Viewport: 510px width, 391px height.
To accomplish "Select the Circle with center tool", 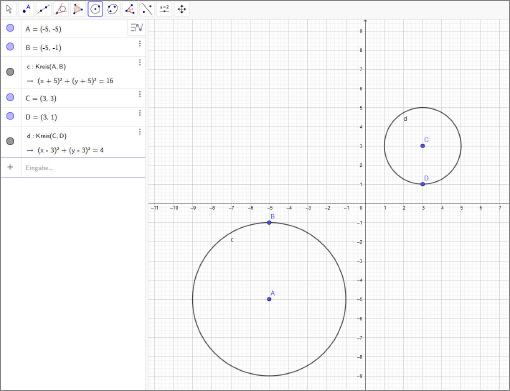I will pos(95,9).
